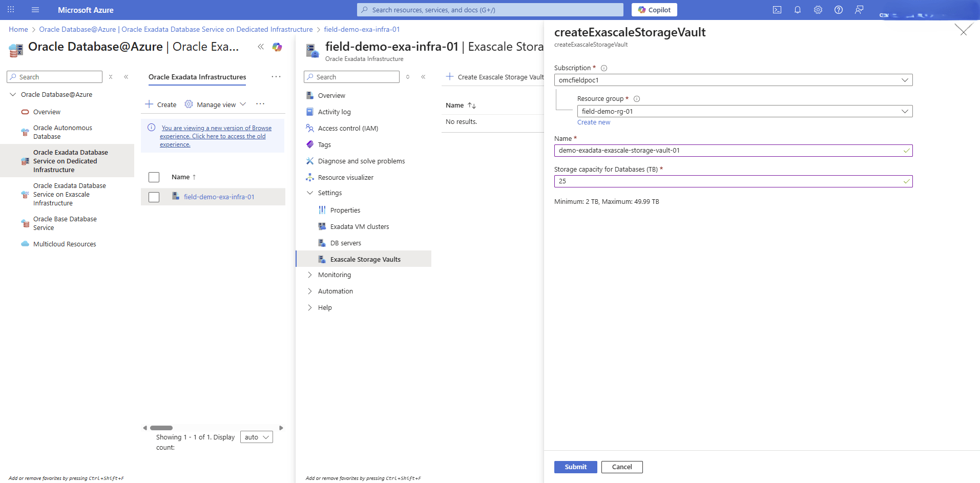980x483 pixels.
Task: Click the Copilot sparkle beside Oracle Database@Azure heading
Action: pos(277,47)
